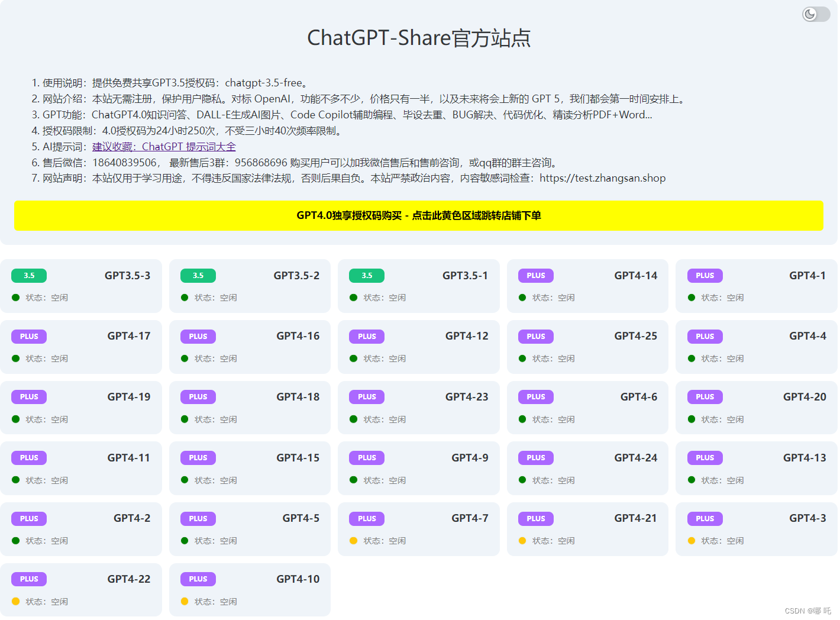Click the yellow status dot on GPT4-3
The width and height of the screenshot is (840, 620).
tap(692, 541)
